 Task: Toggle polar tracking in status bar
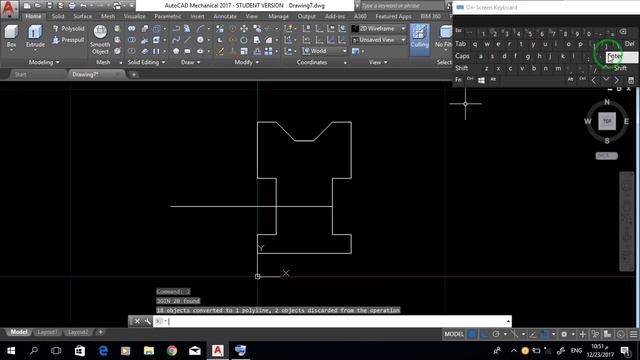(496, 334)
